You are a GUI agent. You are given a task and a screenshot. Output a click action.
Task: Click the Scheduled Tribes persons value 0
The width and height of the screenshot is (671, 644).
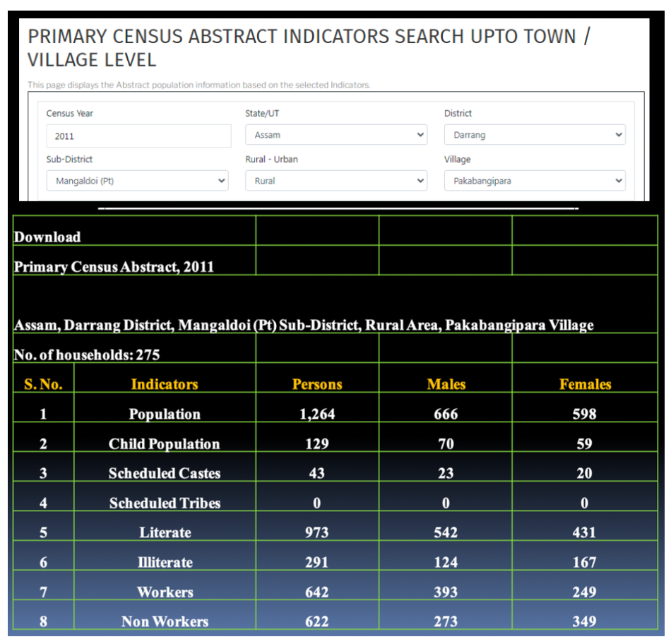click(x=317, y=503)
